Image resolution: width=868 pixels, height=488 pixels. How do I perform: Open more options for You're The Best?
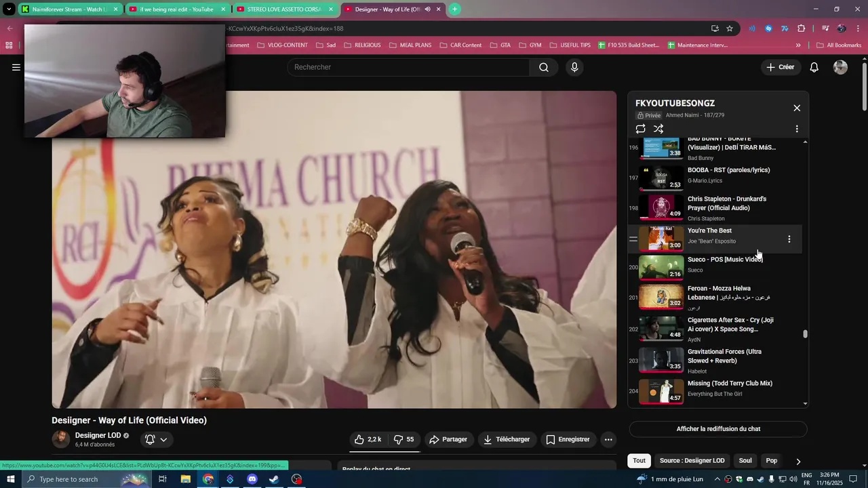coord(789,239)
